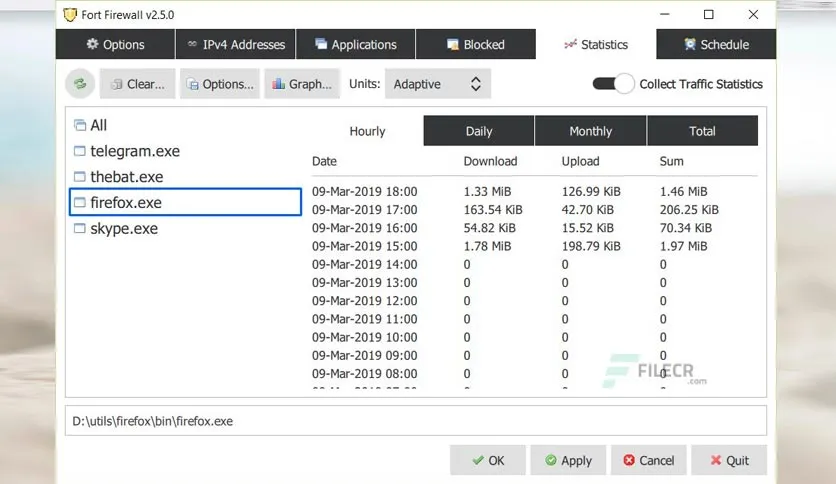Click the icon next to All
Image resolution: width=836 pixels, height=484 pixels.
point(80,125)
